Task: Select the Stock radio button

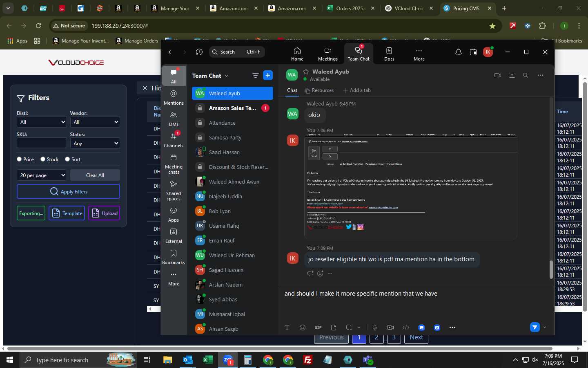Action: point(43,159)
